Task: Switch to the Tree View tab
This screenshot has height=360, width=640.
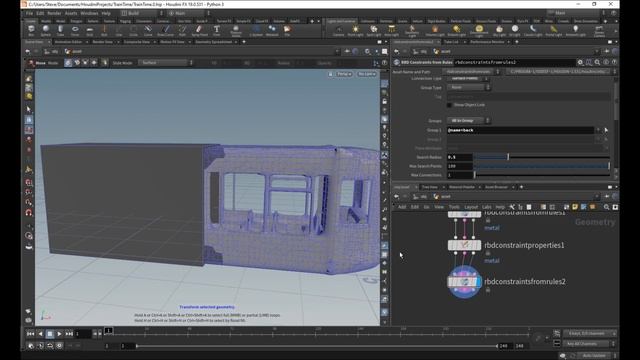Action: pyautogui.click(x=430, y=187)
